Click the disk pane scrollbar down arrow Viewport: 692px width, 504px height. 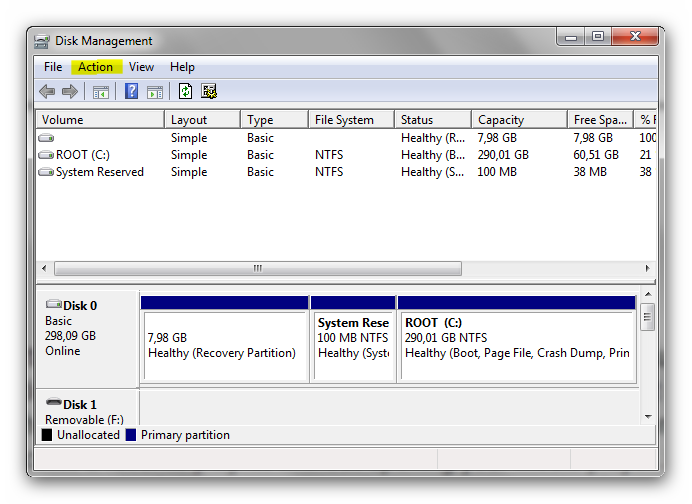(x=648, y=417)
